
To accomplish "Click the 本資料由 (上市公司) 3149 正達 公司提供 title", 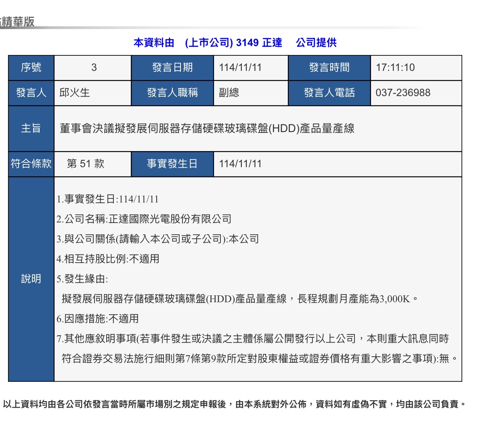I will coord(235,43).
